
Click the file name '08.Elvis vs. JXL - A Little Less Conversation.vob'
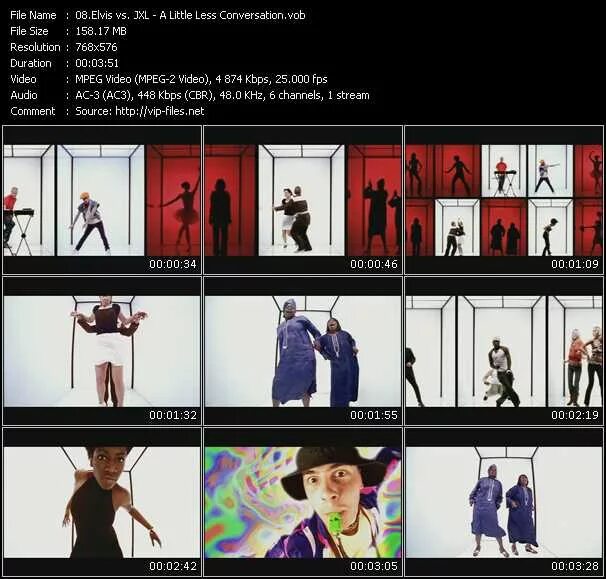pos(190,15)
